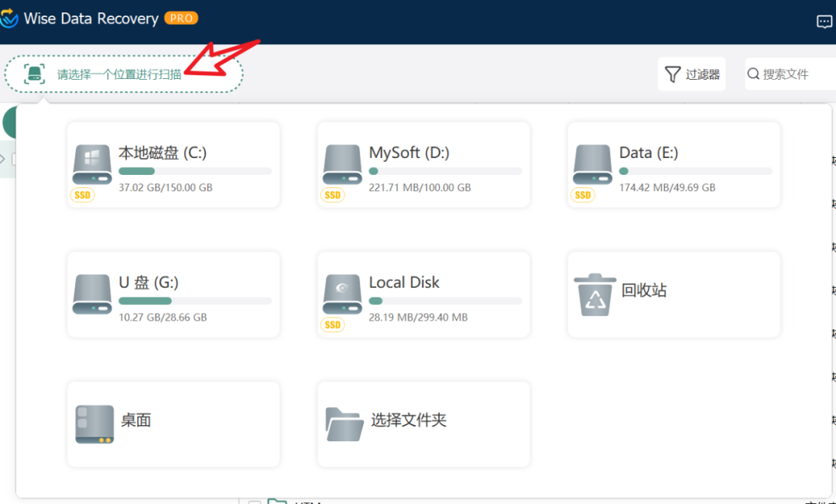Click the 37.02 GB/150.00 GB size text
The width and height of the screenshot is (836, 504).
(166, 187)
